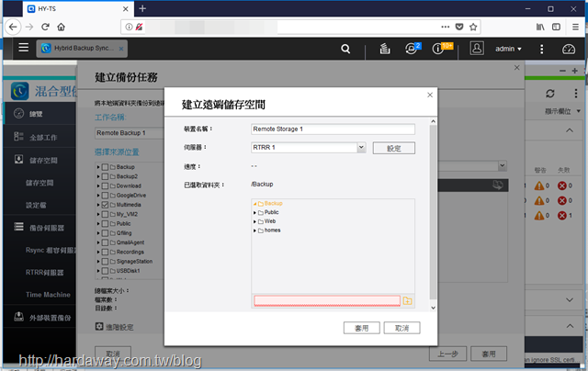
Task: Click the dialog scrollbar up arrow
Action: point(433,121)
